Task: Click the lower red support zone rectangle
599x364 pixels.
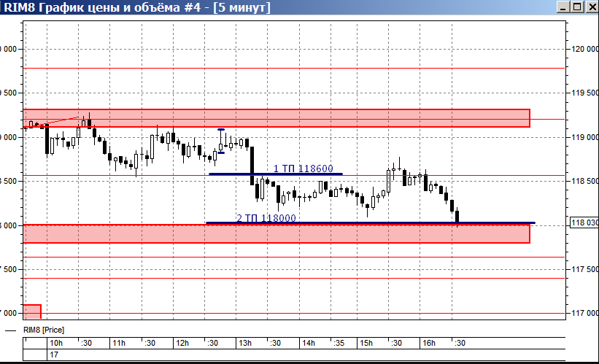Action: (277, 233)
